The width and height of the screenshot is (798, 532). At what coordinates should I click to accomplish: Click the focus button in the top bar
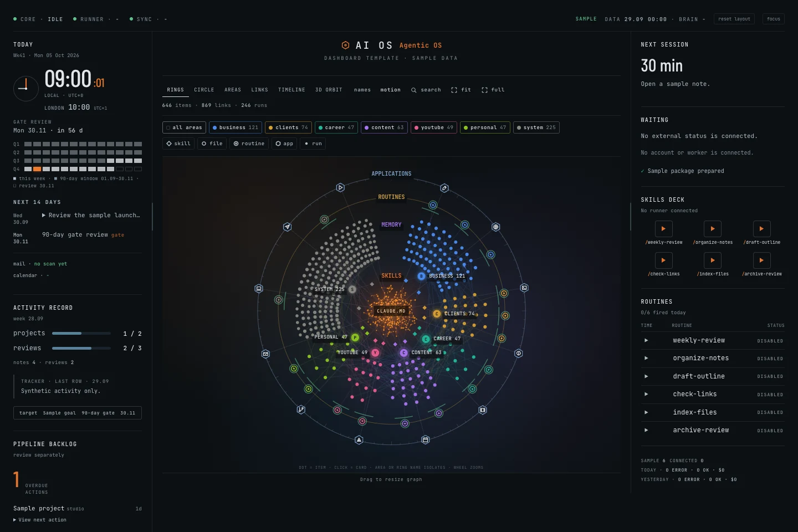pyautogui.click(x=774, y=19)
